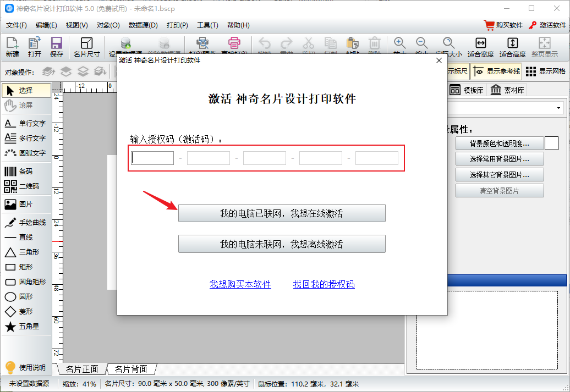
Task: Select the 图片 image tool
Action: pos(26,204)
